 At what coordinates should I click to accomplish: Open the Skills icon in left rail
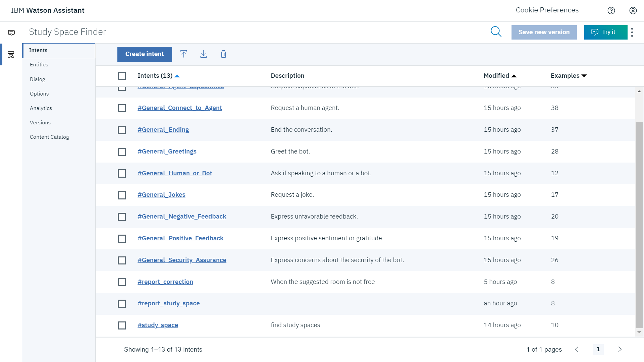click(x=11, y=54)
